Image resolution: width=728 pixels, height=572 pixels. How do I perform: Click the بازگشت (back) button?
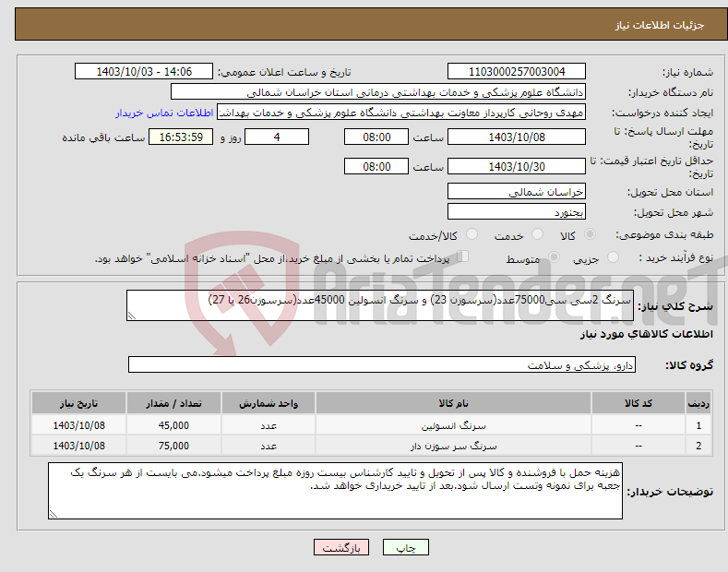[341, 547]
